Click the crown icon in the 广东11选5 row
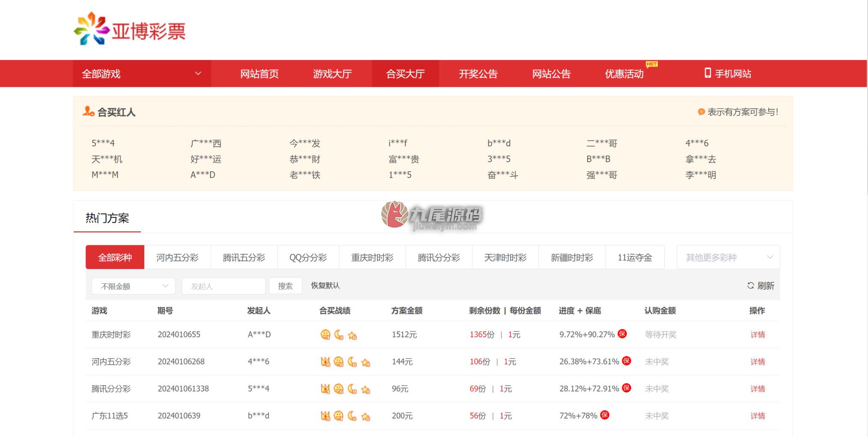The width and height of the screenshot is (868, 437). click(325, 416)
